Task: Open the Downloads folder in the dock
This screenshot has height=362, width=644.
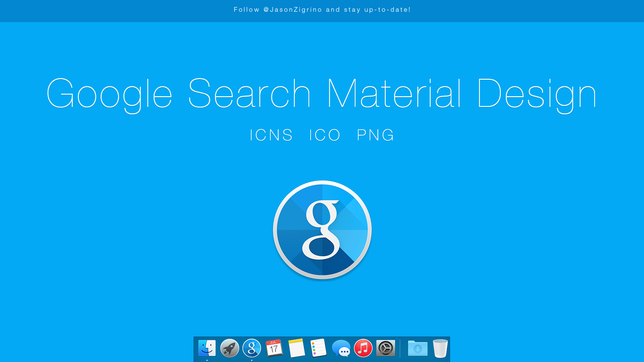Action: tap(418, 348)
